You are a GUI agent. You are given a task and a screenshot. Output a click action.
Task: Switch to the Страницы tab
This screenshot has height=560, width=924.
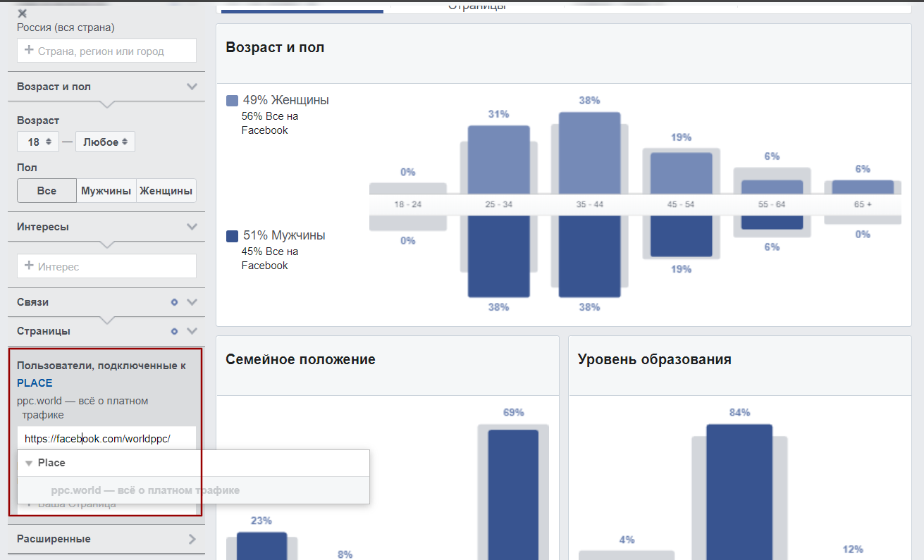[477, 6]
